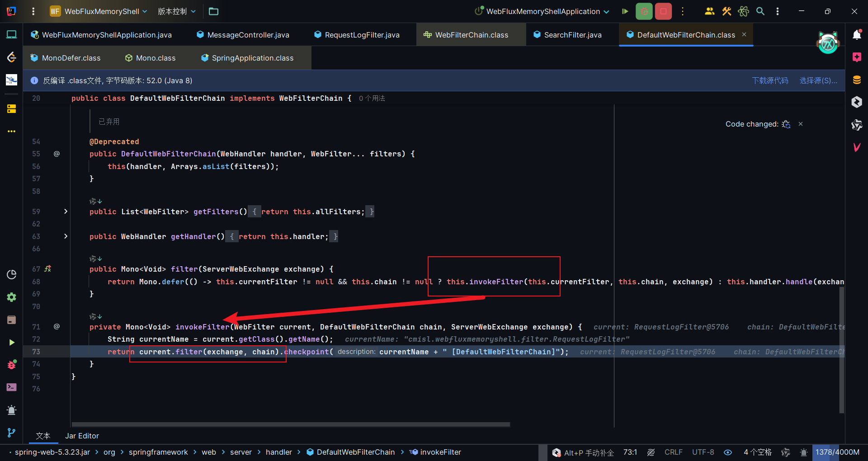Dismiss the Code changed notification
The width and height of the screenshot is (868, 461).
[801, 124]
